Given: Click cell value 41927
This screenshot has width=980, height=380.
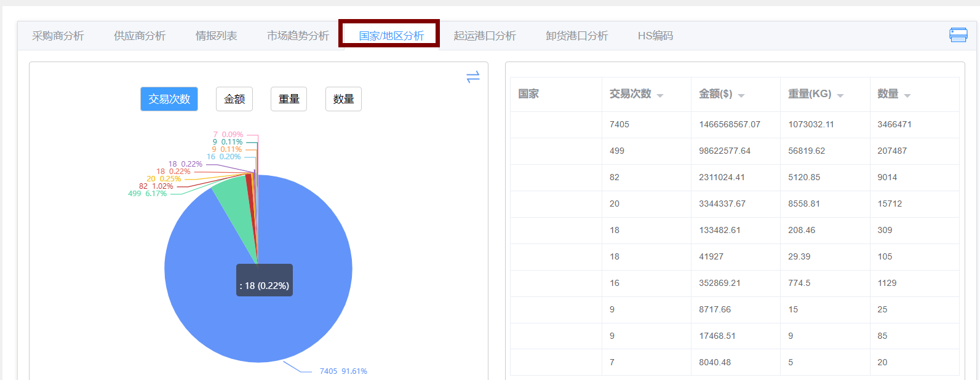Looking at the screenshot, I should 711,256.
